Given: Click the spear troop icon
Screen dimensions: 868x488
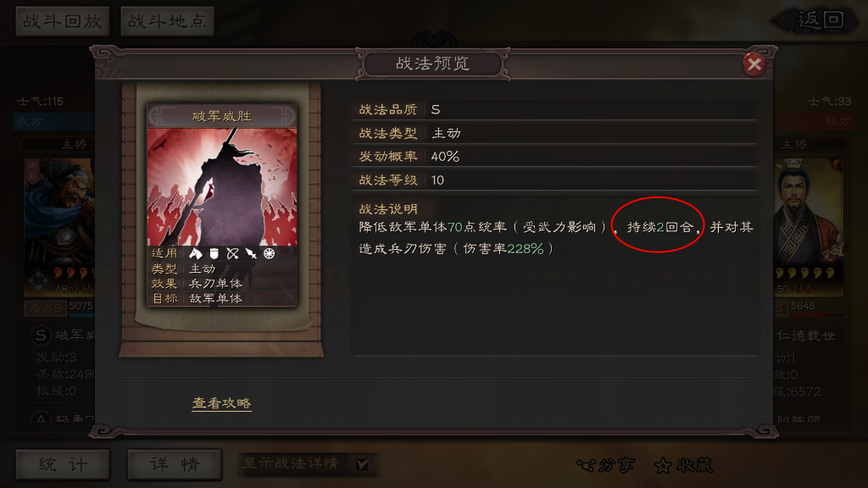Looking at the screenshot, I should [251, 253].
